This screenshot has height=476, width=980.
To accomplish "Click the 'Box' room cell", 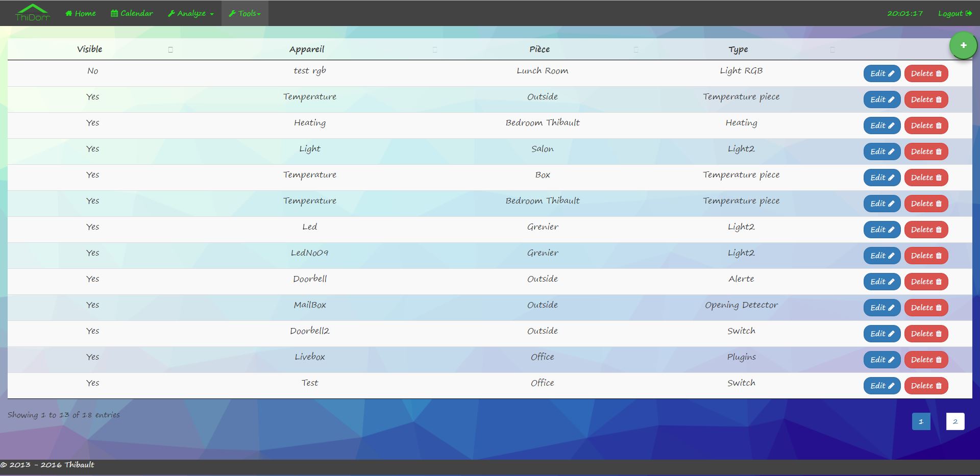I will [543, 175].
